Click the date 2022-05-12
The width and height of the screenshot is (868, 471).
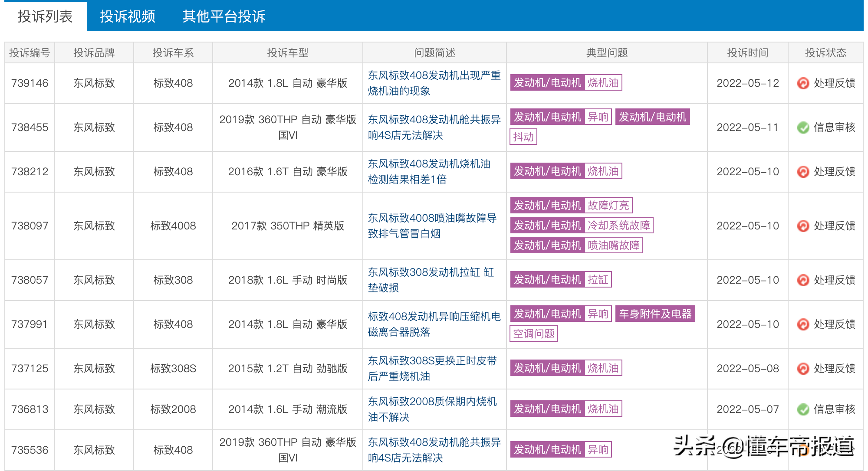[x=748, y=83]
